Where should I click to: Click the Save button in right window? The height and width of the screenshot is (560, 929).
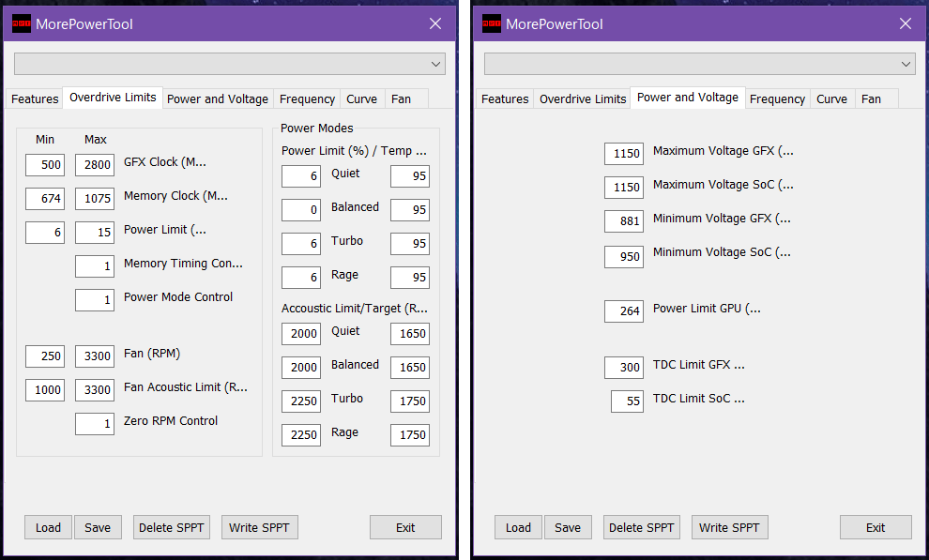[x=568, y=527]
